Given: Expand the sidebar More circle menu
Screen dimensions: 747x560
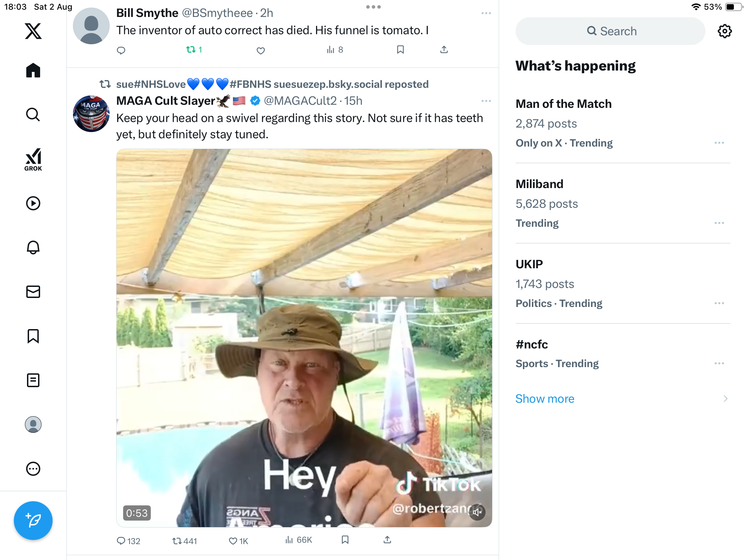Looking at the screenshot, I should pyautogui.click(x=33, y=469).
